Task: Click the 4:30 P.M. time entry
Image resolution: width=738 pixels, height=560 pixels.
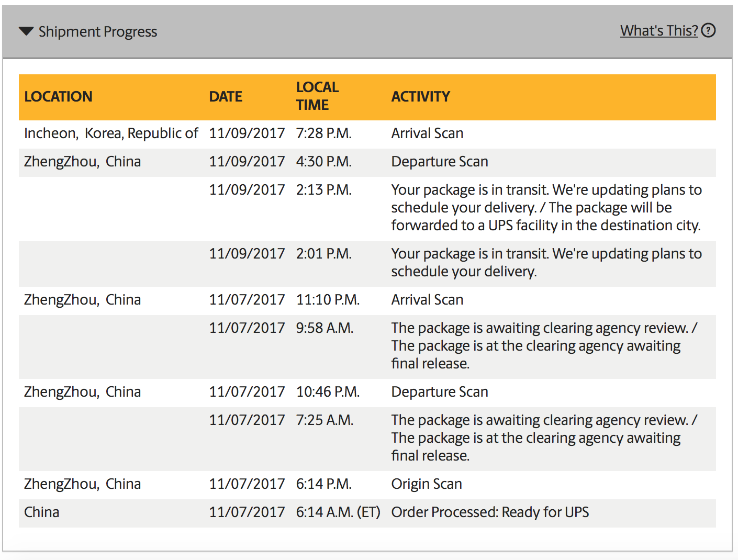Action: coord(323,162)
